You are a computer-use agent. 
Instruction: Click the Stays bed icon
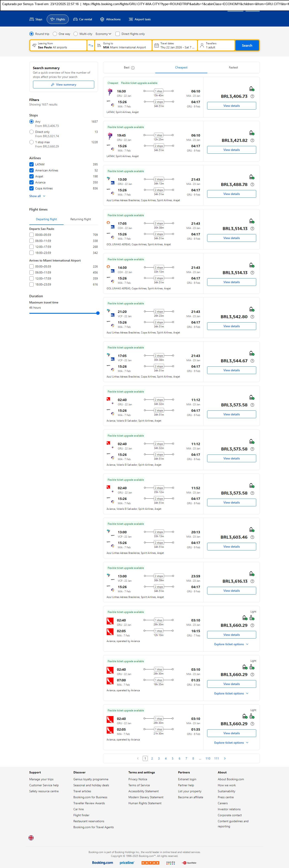[32, 19]
